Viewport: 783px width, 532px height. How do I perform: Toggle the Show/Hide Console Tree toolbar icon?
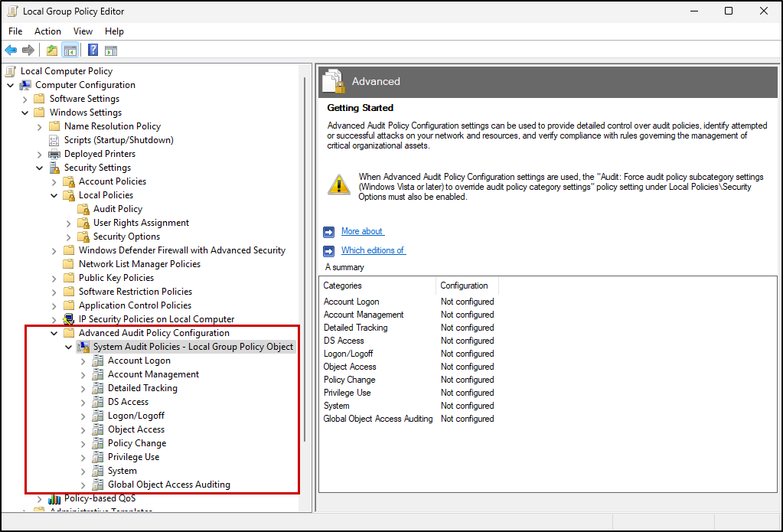70,50
